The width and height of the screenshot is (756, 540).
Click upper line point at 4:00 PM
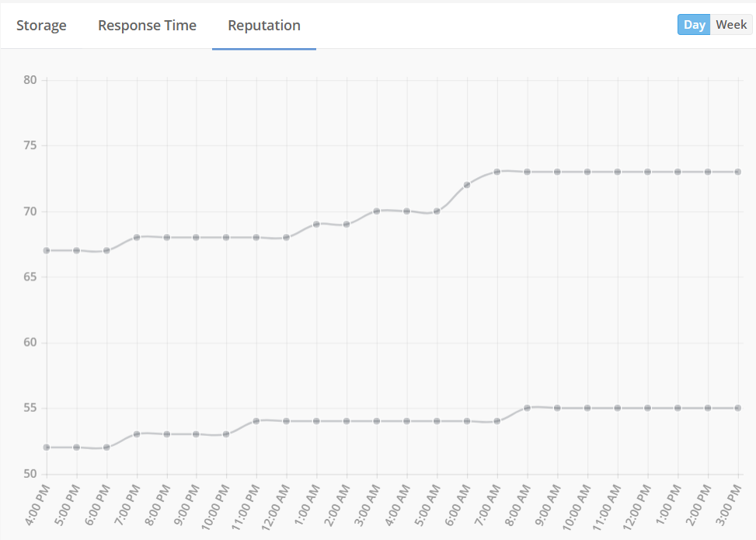(x=47, y=250)
